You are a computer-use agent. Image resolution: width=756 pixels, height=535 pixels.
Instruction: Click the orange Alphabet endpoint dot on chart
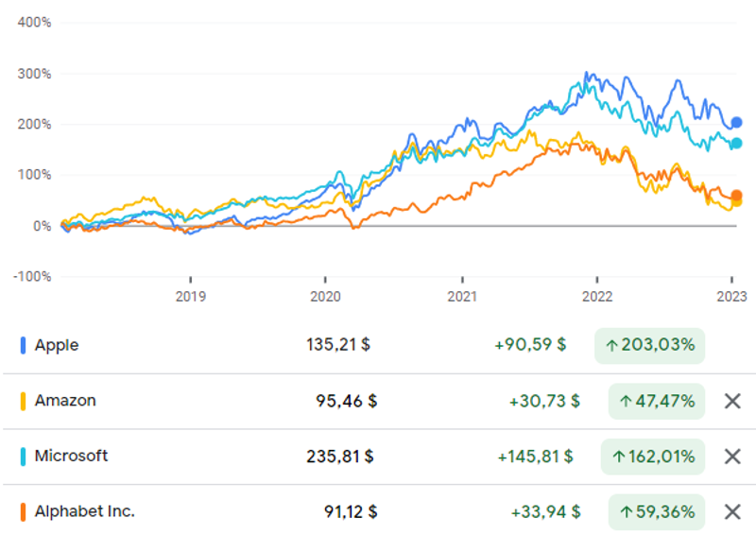pyautogui.click(x=736, y=196)
